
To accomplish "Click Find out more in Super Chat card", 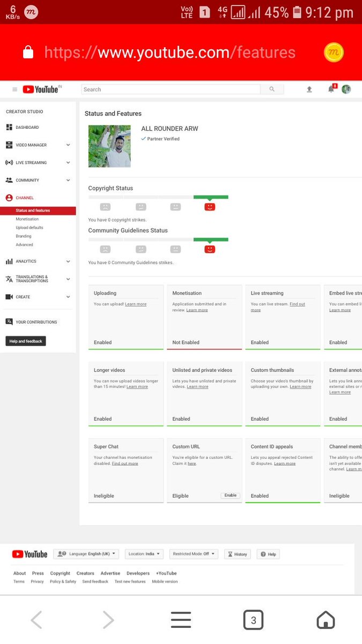I will (125, 464).
